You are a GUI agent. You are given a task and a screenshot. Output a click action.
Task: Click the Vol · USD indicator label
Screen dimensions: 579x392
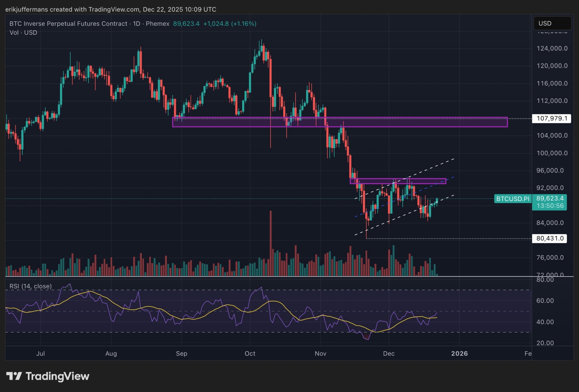pyautogui.click(x=23, y=32)
